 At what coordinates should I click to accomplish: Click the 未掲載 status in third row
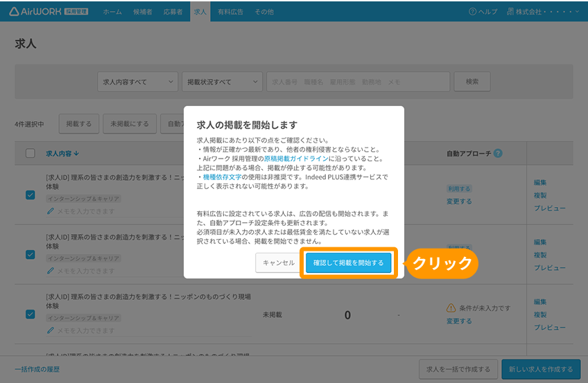(273, 314)
